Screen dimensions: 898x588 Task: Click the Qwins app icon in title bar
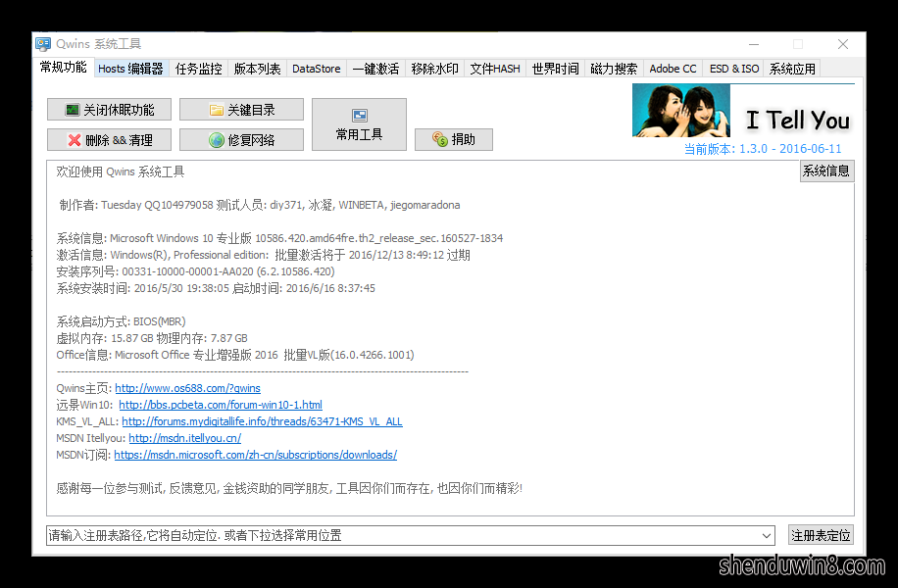[x=43, y=44]
